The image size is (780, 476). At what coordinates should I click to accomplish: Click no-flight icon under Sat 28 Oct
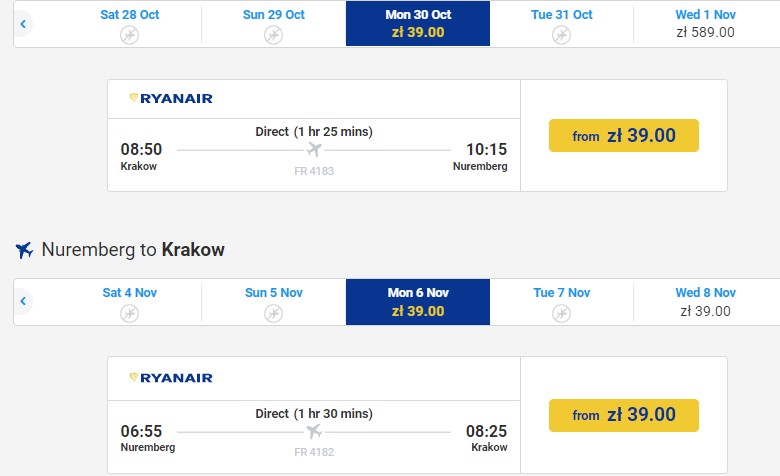130,35
